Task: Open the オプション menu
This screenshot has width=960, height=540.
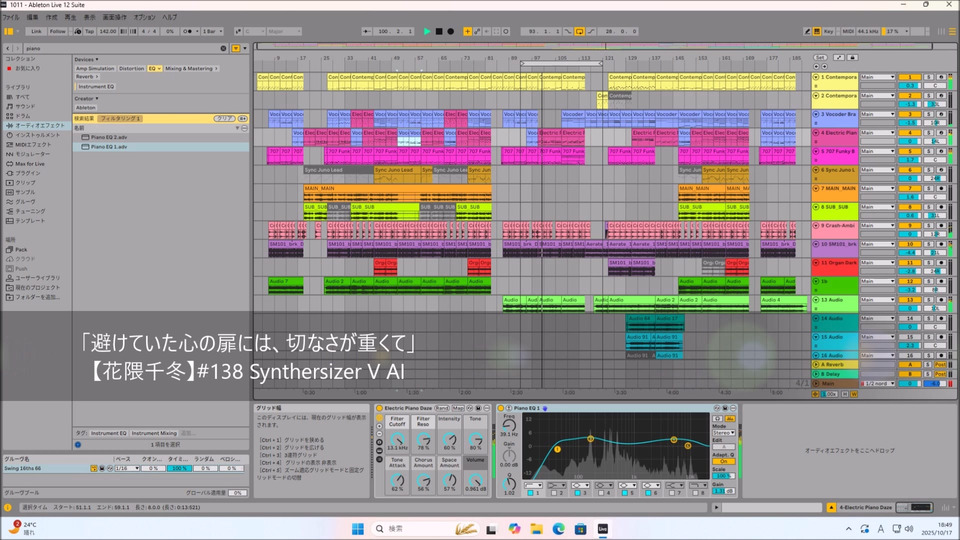Action: coord(144,17)
